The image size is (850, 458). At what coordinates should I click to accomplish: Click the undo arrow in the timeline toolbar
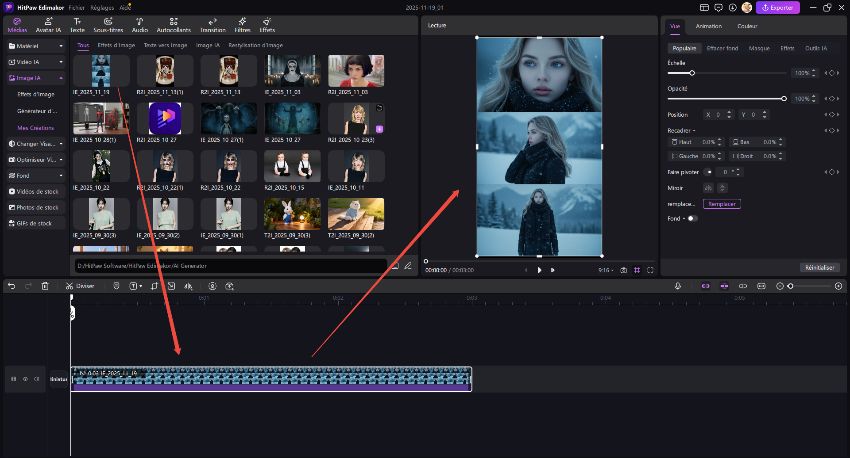[11, 286]
